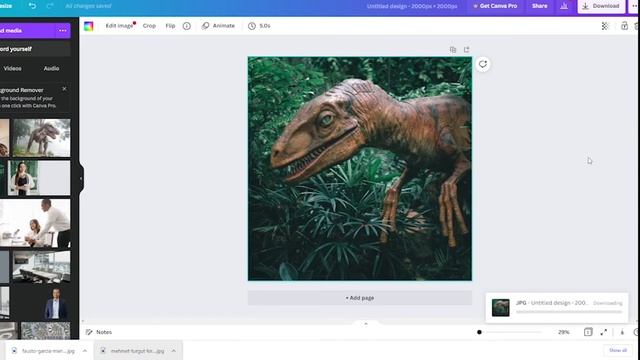This screenshot has height=360, width=640.
Task: Click the add page icon above canvas
Action: [x=467, y=50]
